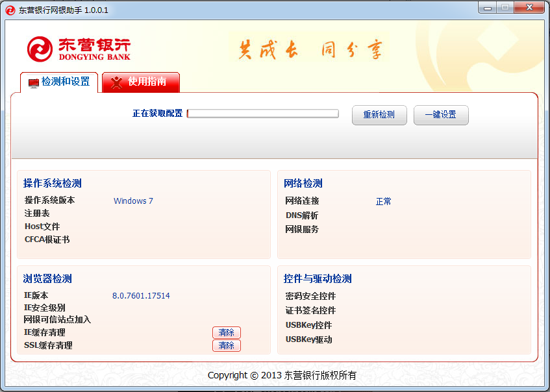Image resolution: width=550 pixels, height=392 pixels.
Task: Click the monitor icon on 检测和设置 tab
Action: point(33,84)
